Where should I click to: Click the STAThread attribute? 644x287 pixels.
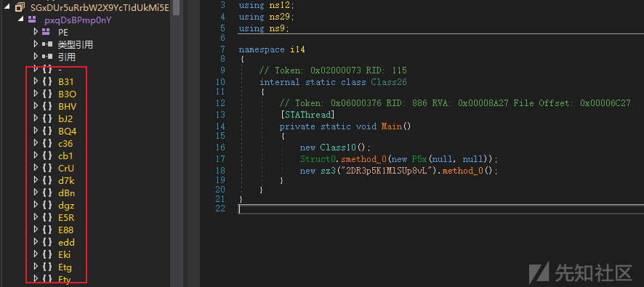[307, 115]
